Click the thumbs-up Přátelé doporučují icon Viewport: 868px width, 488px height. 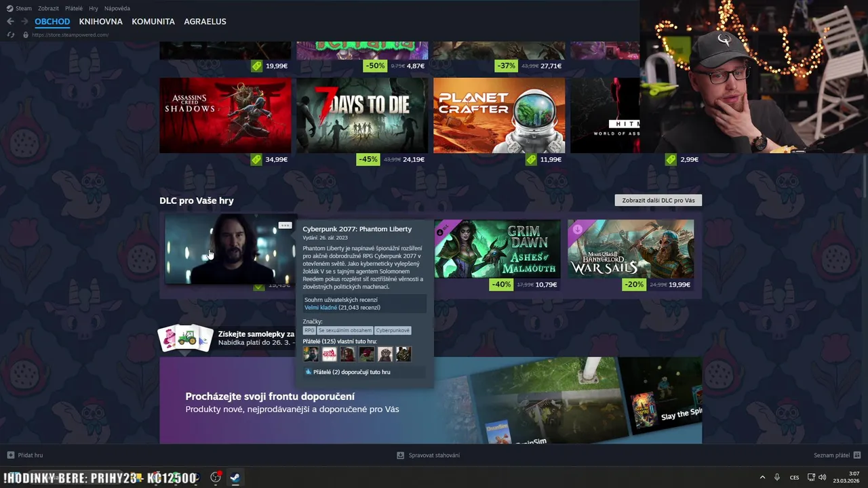click(309, 372)
